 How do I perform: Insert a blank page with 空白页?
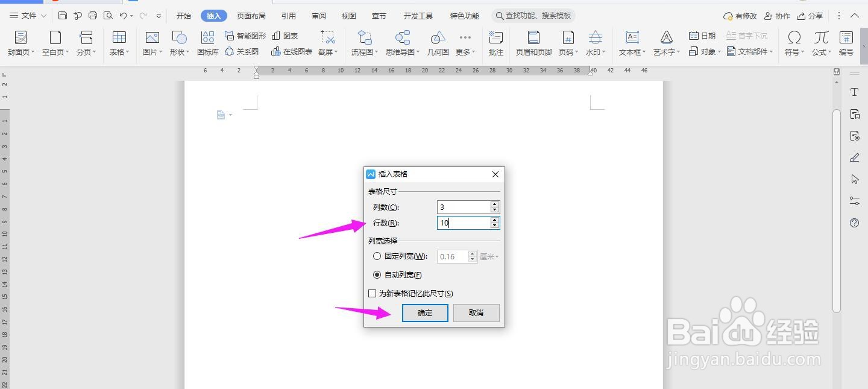[x=55, y=43]
